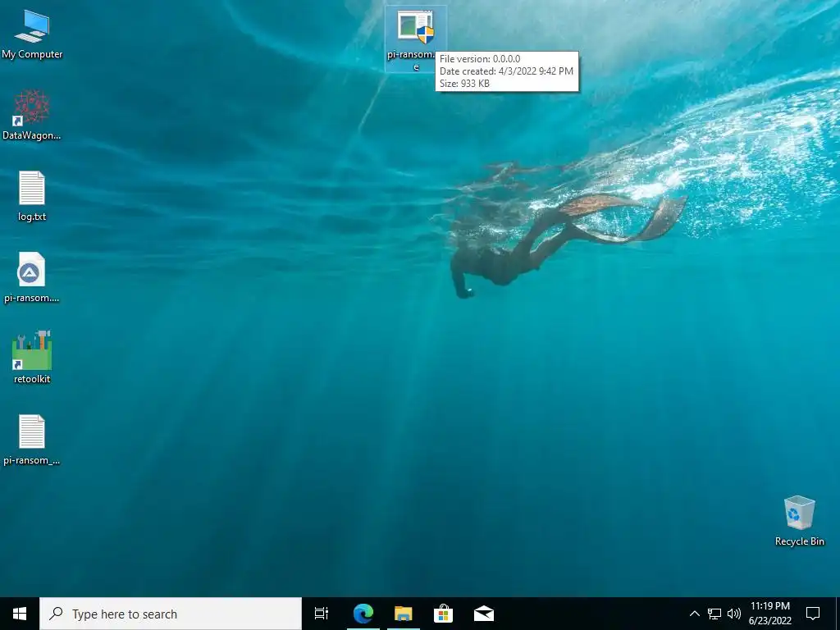Viewport: 840px width, 630px height.
Task: Open the notification Action Center
Action: [x=813, y=614]
